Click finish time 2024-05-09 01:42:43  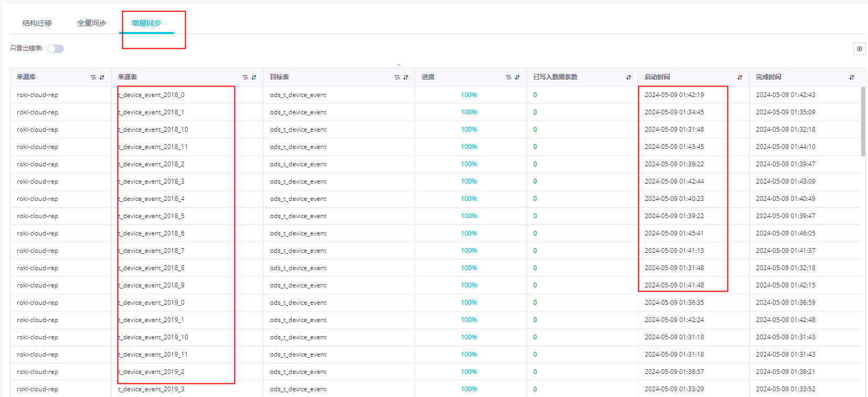coord(786,95)
